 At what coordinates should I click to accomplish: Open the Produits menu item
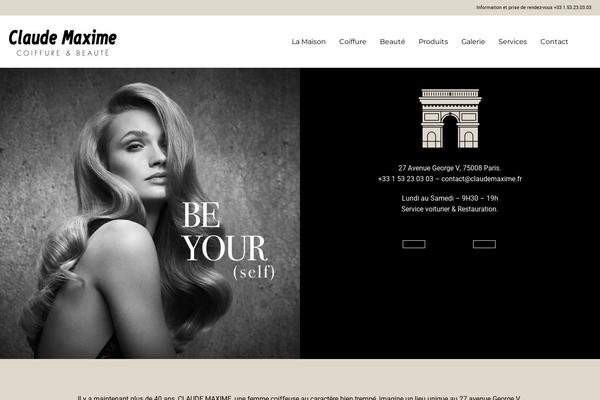pyautogui.click(x=433, y=42)
